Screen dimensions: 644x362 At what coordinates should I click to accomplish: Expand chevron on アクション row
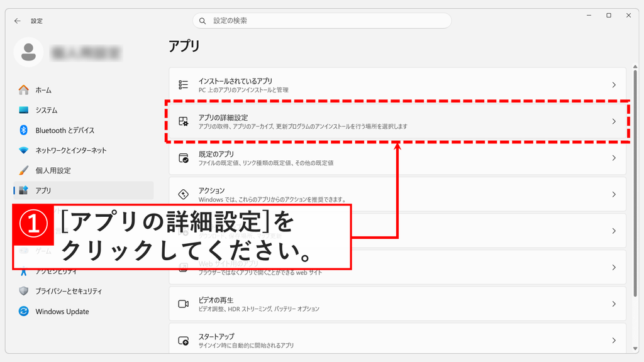(x=614, y=195)
